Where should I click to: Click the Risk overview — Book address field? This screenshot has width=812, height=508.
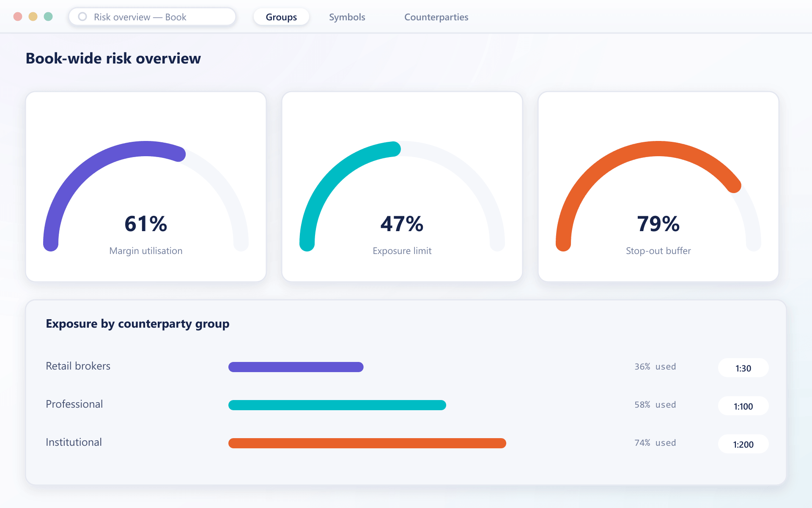(152, 17)
